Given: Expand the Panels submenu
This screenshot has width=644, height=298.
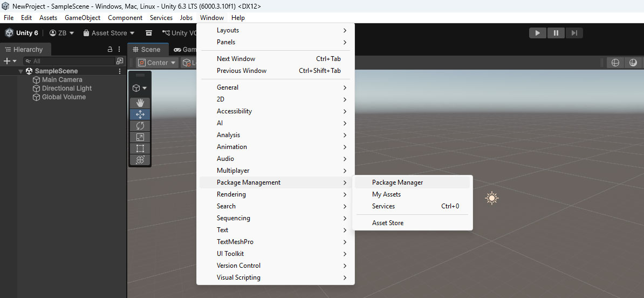Looking at the screenshot, I should click(x=275, y=42).
